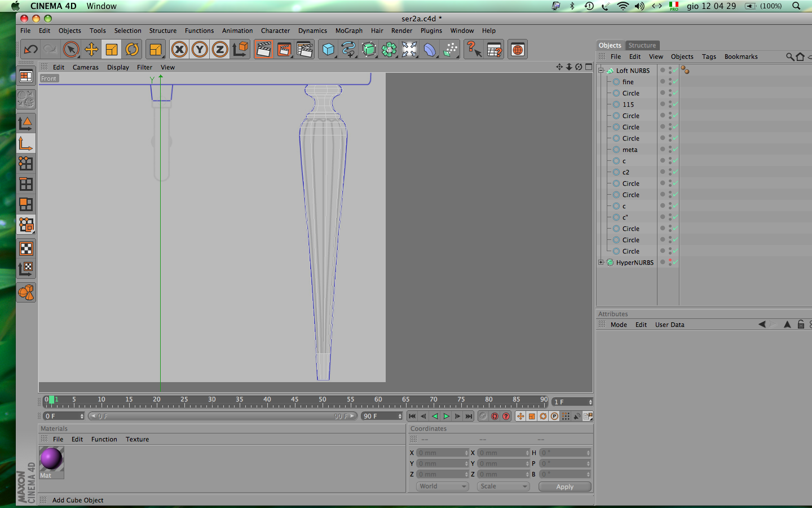The height and width of the screenshot is (508, 812).
Task: Toggle the enable checkmark for HyperNURBS object
Action: tap(675, 262)
